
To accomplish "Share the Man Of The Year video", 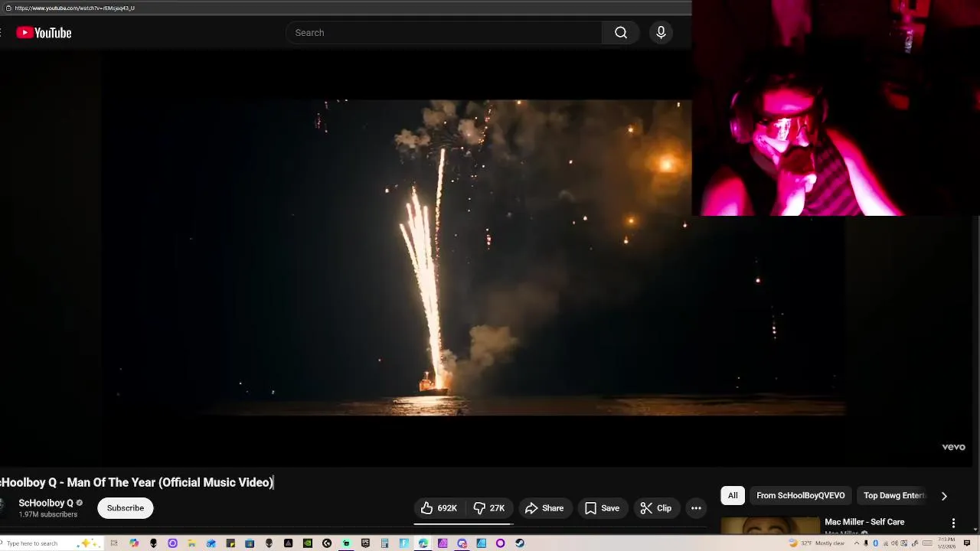I will pyautogui.click(x=544, y=508).
